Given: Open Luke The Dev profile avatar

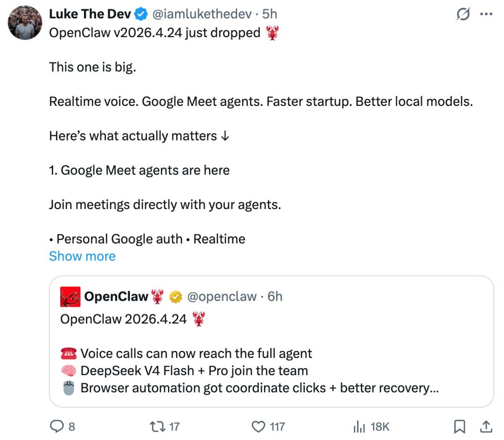Looking at the screenshot, I should (25, 23).
